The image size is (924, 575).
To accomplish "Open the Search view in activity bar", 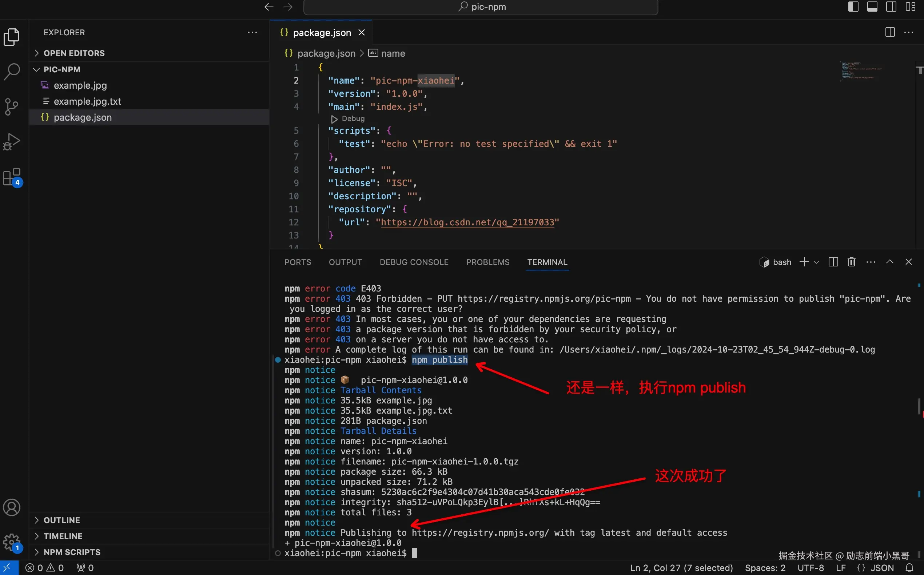I will click(x=12, y=71).
